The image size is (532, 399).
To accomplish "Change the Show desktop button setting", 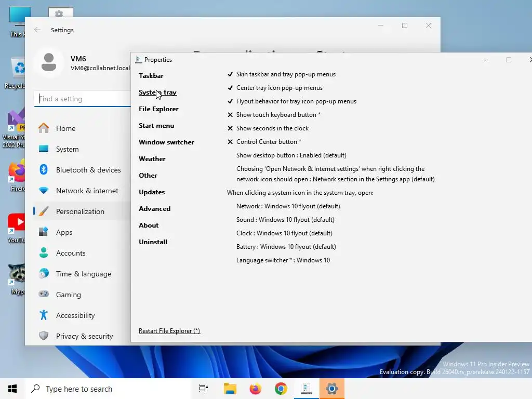I will [x=291, y=155].
